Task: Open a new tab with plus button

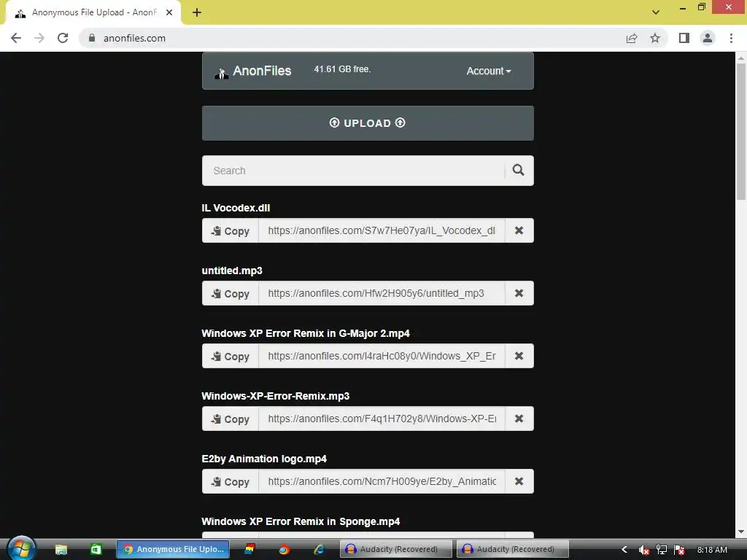Action: tap(197, 12)
